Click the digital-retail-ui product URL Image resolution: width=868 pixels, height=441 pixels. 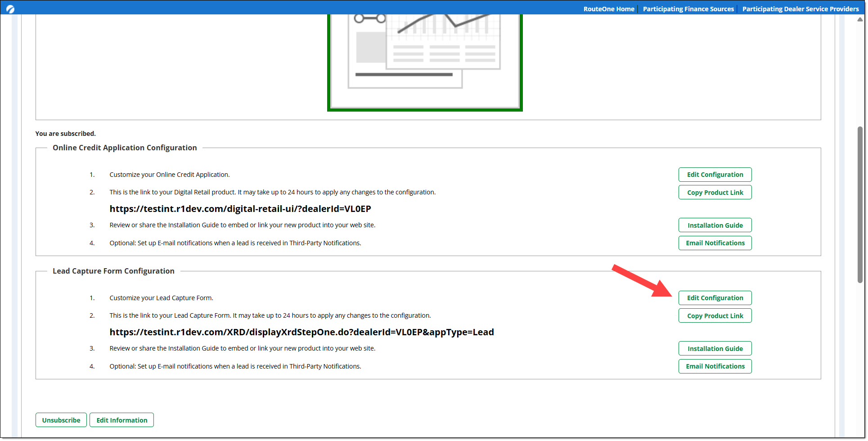pos(240,209)
